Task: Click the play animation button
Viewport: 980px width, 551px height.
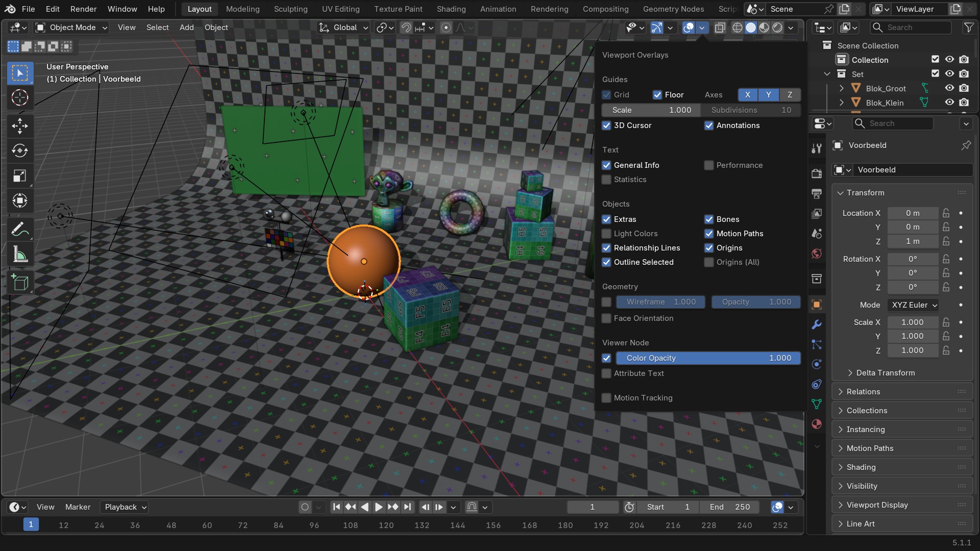Action: click(378, 507)
